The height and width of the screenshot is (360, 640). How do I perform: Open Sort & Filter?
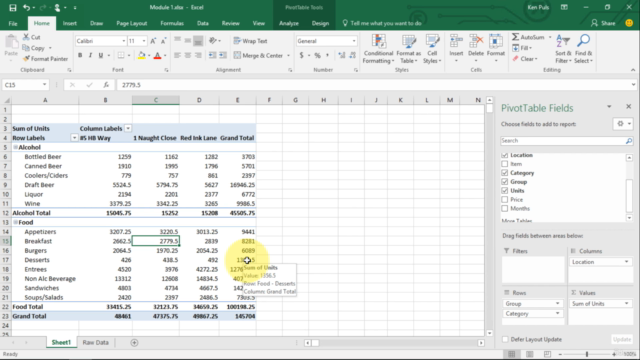pyautogui.click(x=563, y=49)
